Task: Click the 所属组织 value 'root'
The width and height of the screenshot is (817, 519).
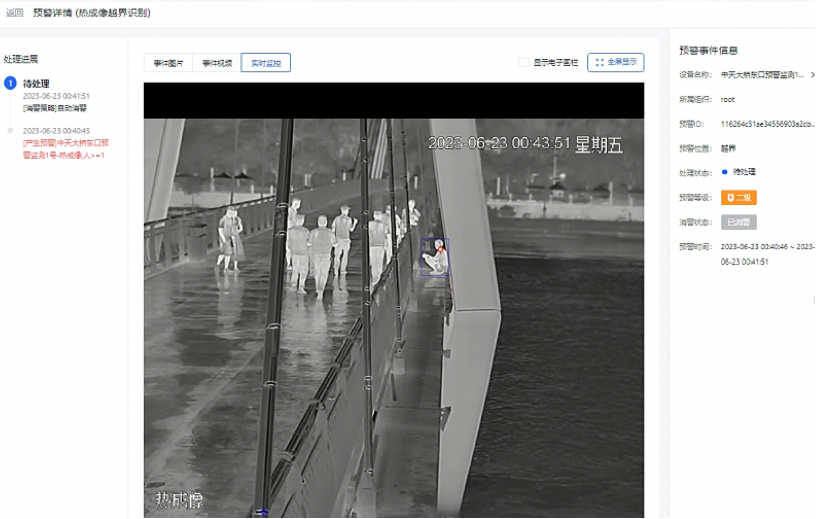Action: [727, 99]
